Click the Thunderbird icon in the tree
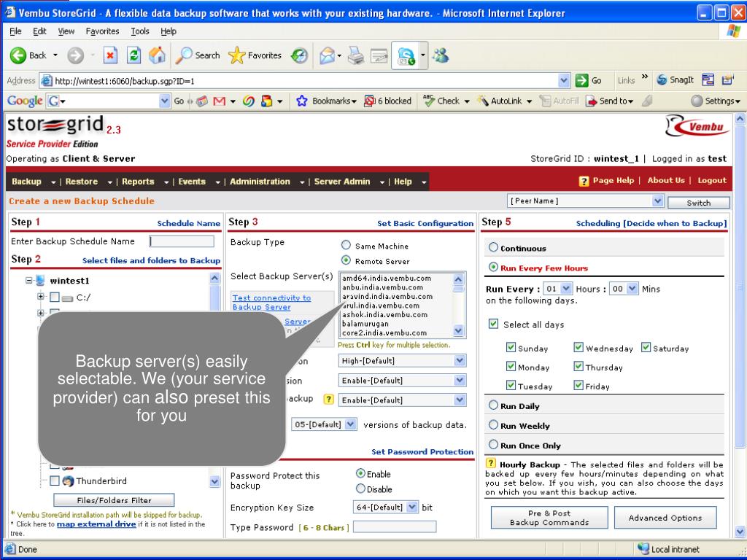Viewport: 747px width, 560px height. (68, 481)
